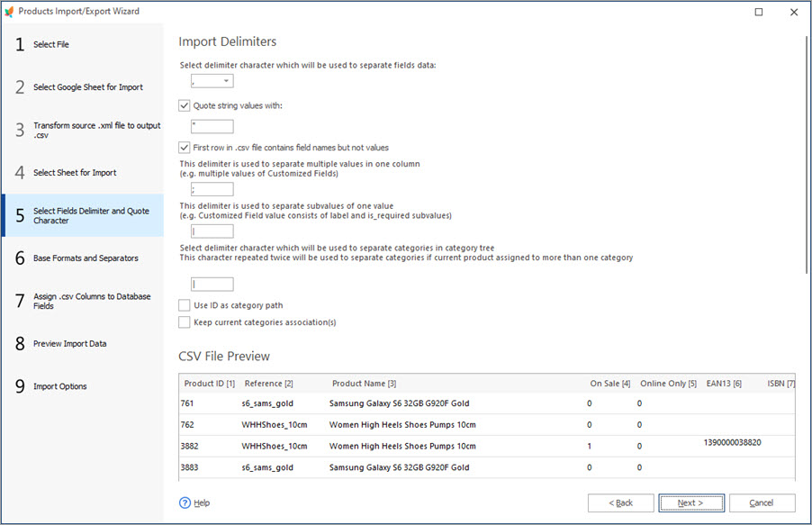Go to step 6 Base Formats and Separators
The image size is (812, 525).
83,258
